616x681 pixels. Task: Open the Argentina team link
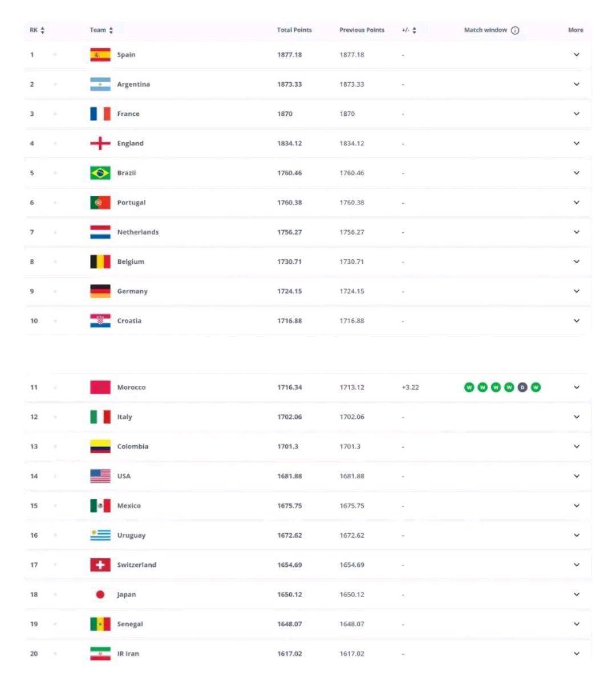pyautogui.click(x=133, y=84)
